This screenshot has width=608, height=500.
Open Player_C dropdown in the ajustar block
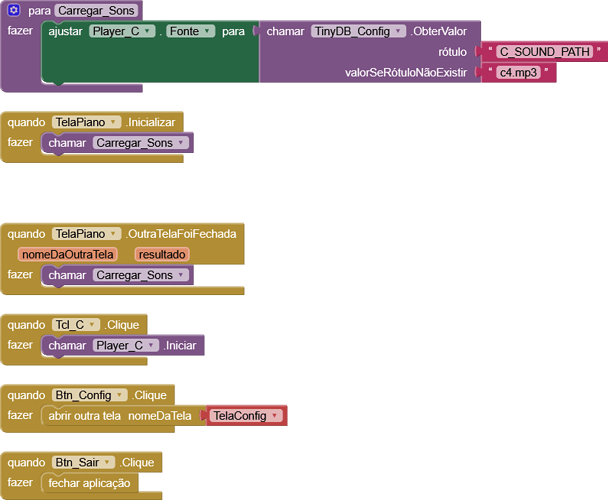[x=149, y=31]
